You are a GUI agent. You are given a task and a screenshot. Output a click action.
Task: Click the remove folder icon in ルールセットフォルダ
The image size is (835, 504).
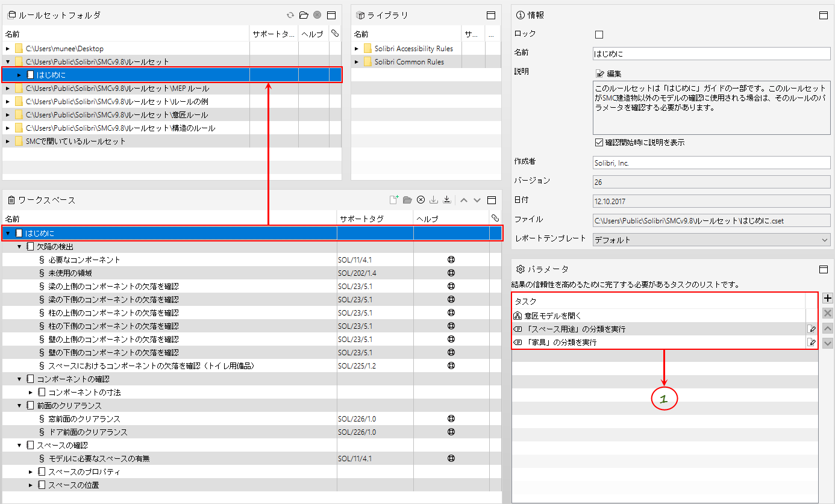point(317,15)
